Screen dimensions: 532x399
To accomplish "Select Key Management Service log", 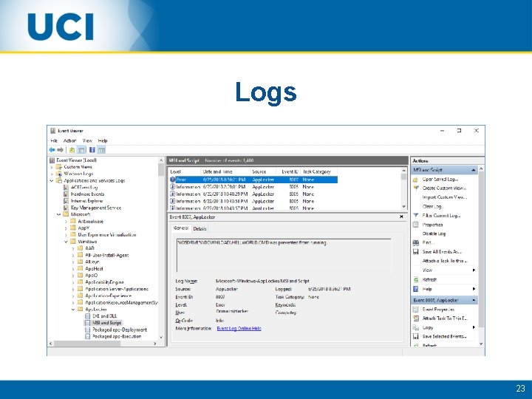I will pyautogui.click(x=92, y=208).
